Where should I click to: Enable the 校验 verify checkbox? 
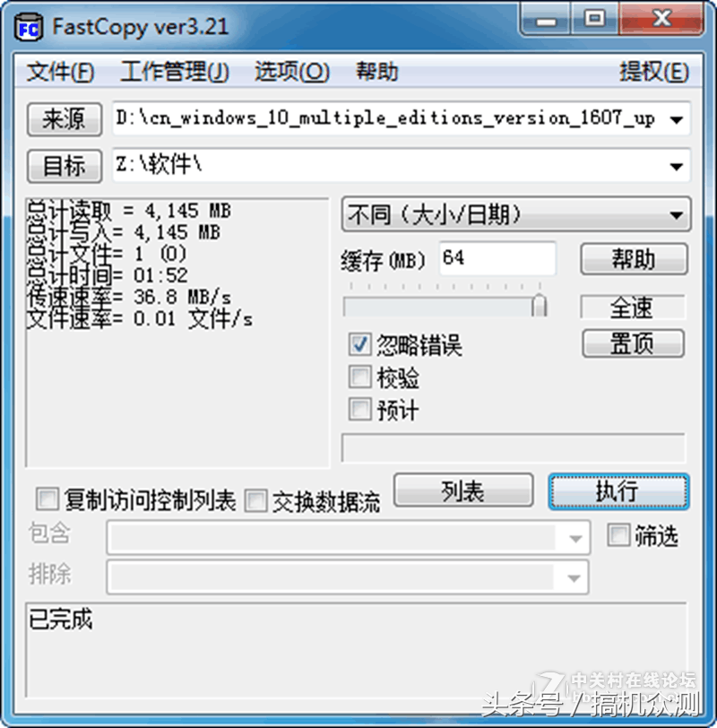point(359,377)
